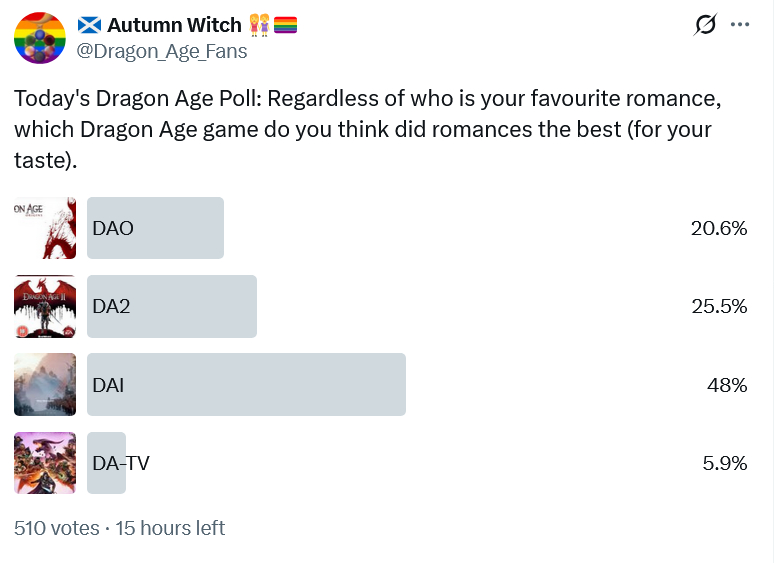This screenshot has height=563, width=777.
Task: Open the Inquisition cover thumbnail
Action: pos(45,384)
